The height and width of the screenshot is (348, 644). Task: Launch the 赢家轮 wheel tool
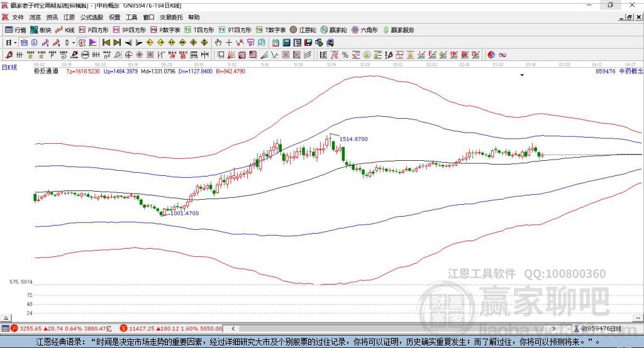[334, 30]
